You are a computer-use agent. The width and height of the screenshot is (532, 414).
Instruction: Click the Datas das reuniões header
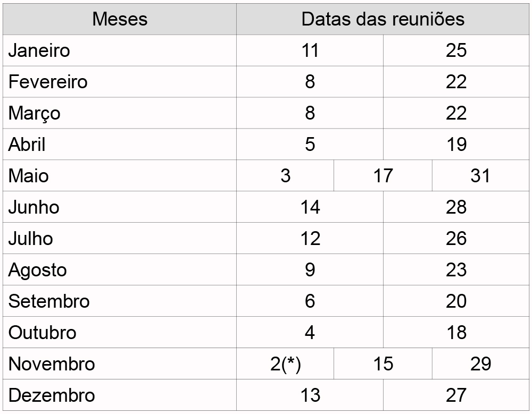point(383,19)
